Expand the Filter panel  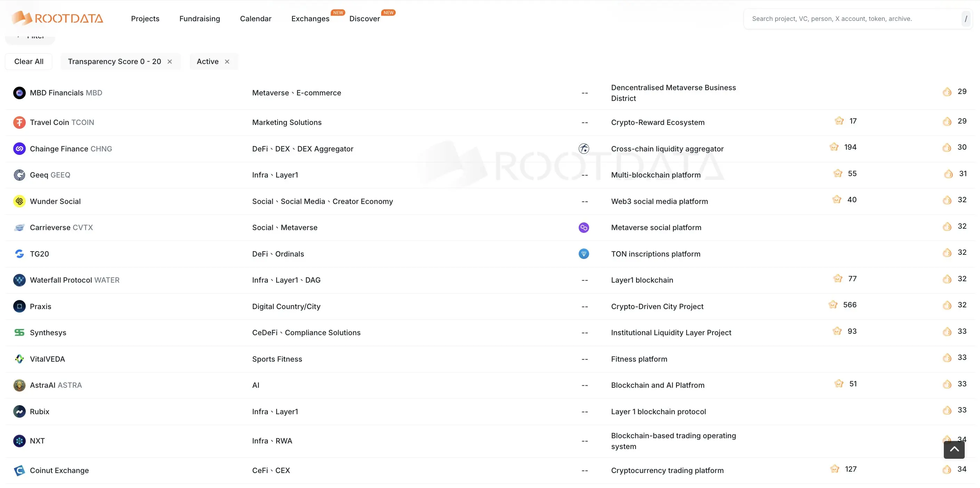29,36
